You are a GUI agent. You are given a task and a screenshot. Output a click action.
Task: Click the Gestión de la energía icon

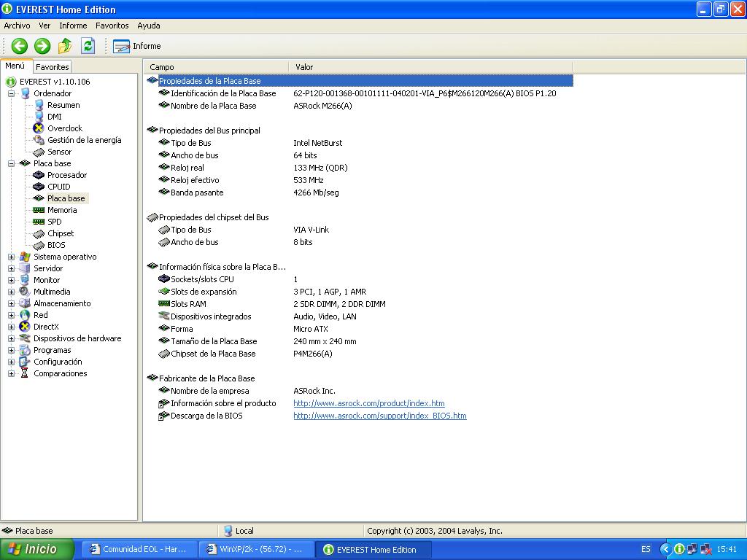pyautogui.click(x=39, y=140)
